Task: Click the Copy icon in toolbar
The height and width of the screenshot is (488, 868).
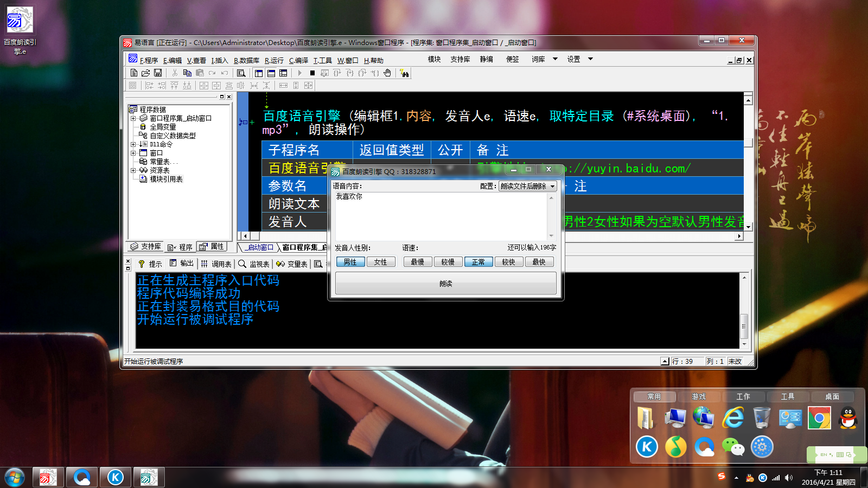Action: click(187, 73)
